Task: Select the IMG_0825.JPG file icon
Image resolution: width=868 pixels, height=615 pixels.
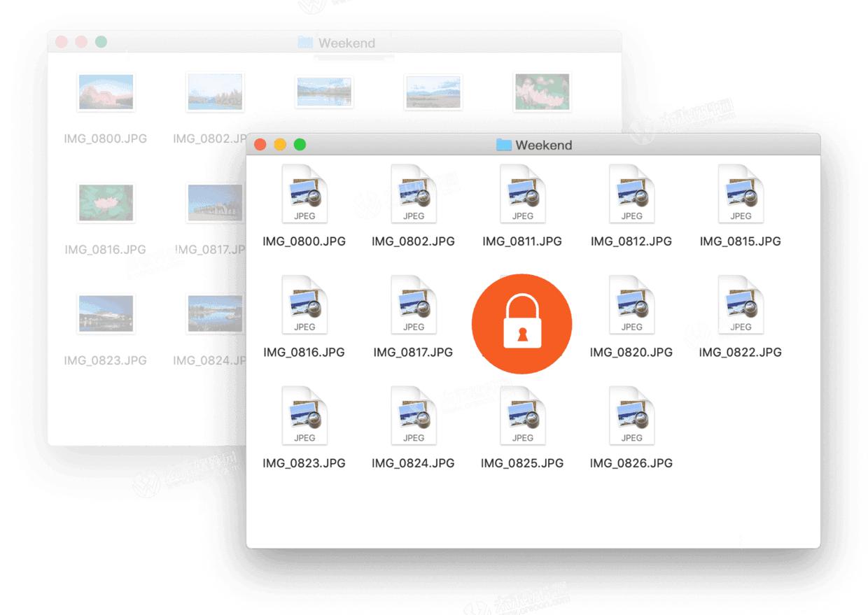Action: point(523,416)
